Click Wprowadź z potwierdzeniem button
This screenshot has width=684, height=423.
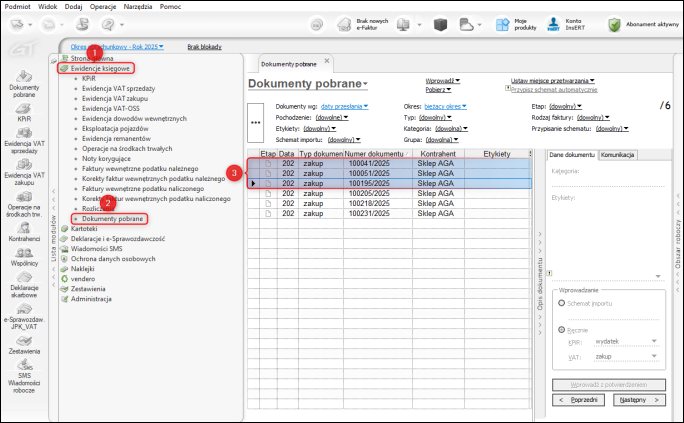(x=609, y=385)
